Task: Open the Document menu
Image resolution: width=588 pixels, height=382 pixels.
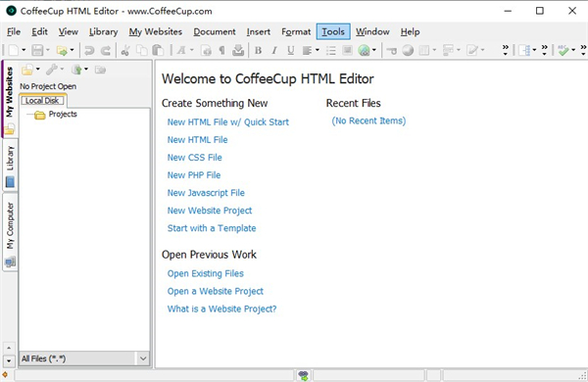Action: click(215, 32)
